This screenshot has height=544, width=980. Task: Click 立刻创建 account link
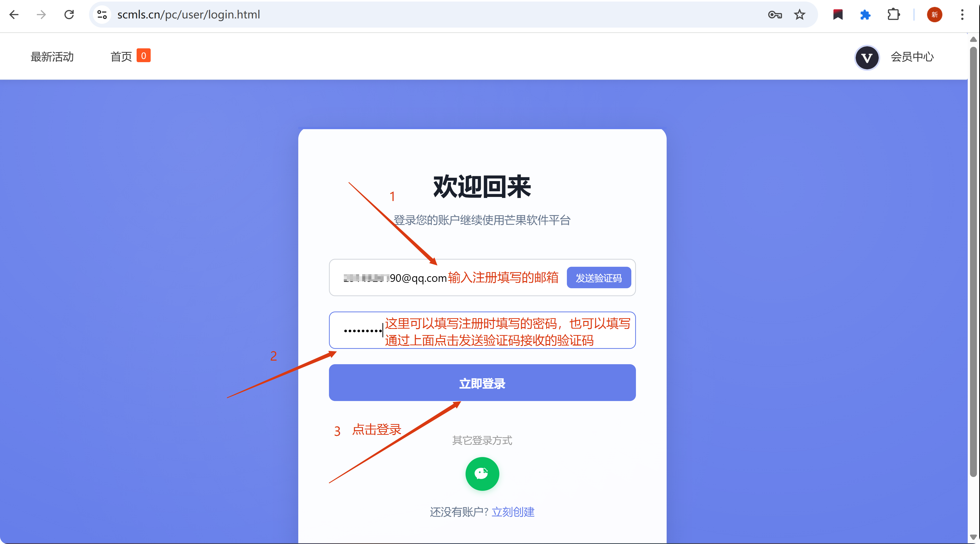513,512
